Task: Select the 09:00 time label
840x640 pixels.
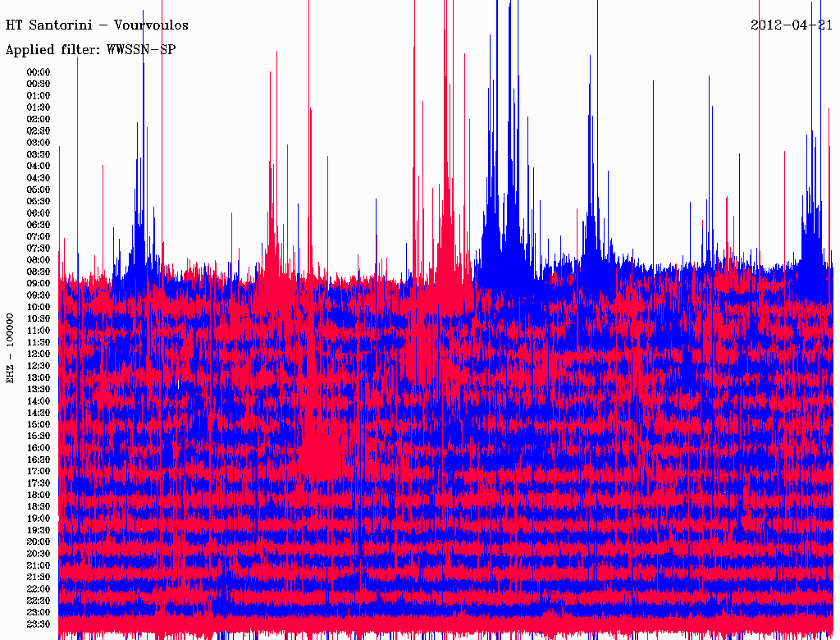Action: (x=39, y=284)
